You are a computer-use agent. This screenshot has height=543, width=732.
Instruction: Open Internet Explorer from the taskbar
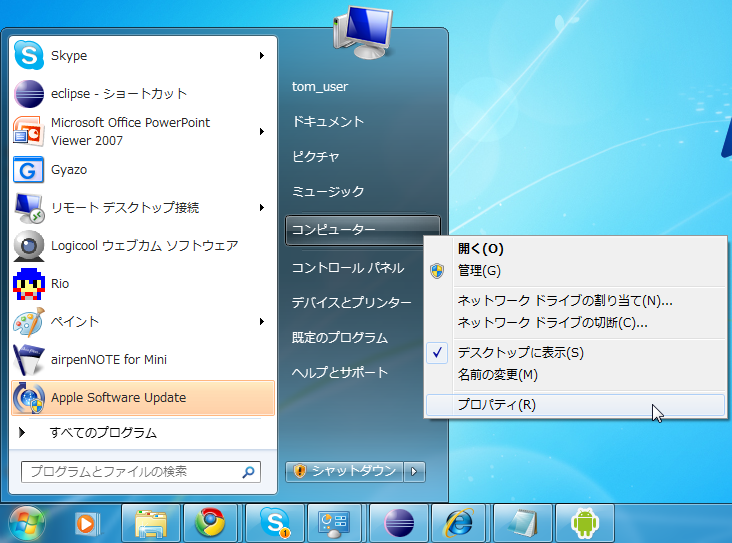[x=459, y=523]
